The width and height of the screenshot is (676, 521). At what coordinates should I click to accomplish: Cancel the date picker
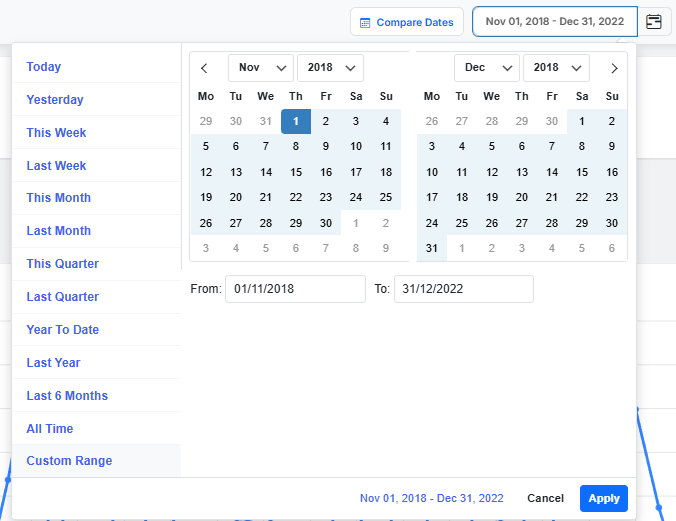pyautogui.click(x=545, y=498)
